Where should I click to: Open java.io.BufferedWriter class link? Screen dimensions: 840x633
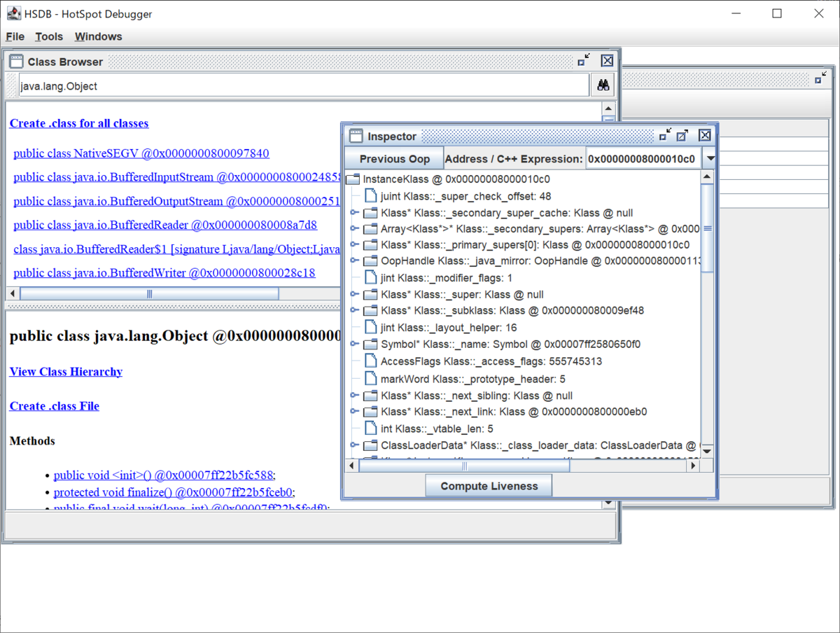(x=164, y=272)
